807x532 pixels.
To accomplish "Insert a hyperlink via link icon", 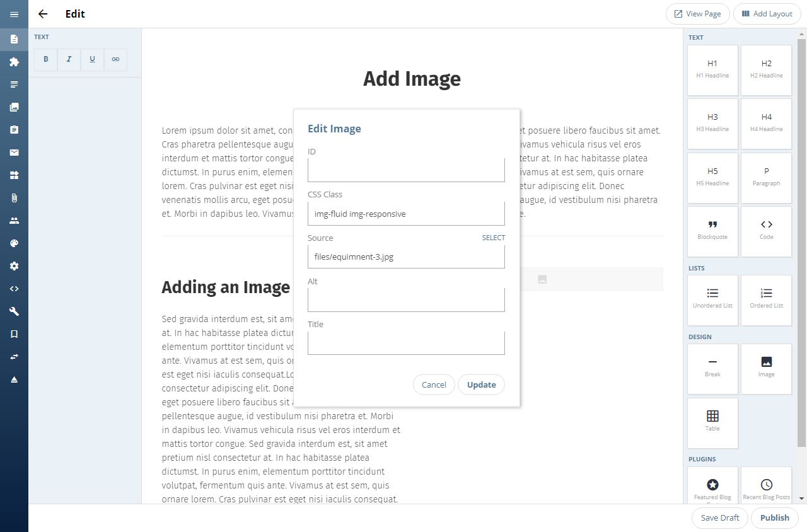I will tap(115, 59).
